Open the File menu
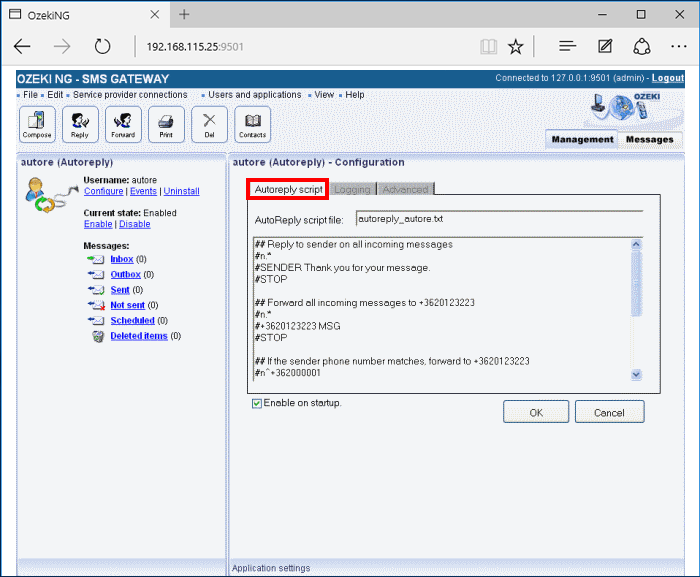The height and width of the screenshot is (577, 700). tap(30, 95)
